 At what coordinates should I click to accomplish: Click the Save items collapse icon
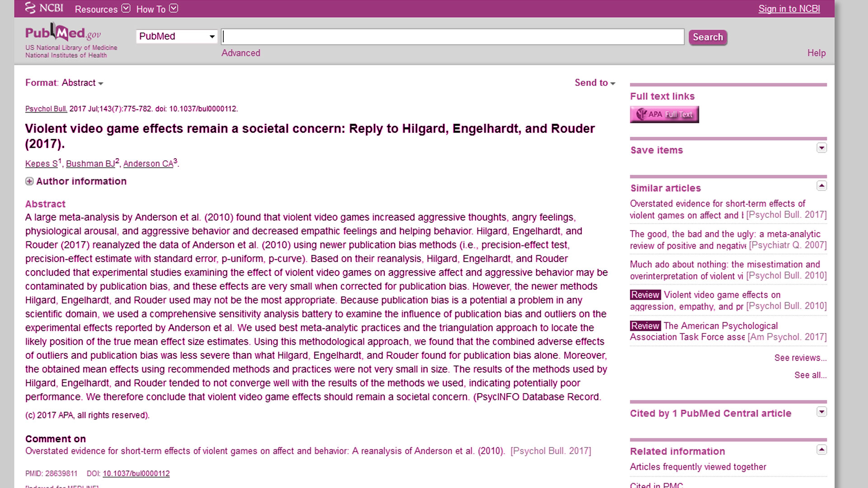[821, 147]
